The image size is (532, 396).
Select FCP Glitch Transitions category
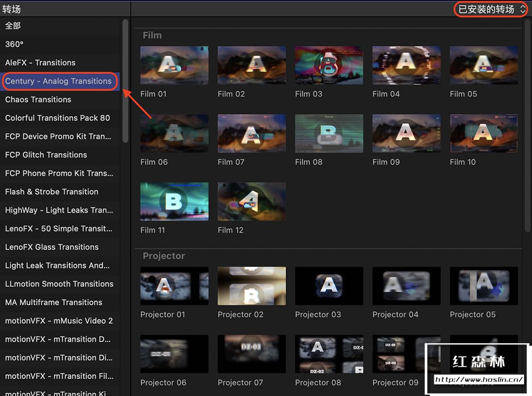coord(60,155)
